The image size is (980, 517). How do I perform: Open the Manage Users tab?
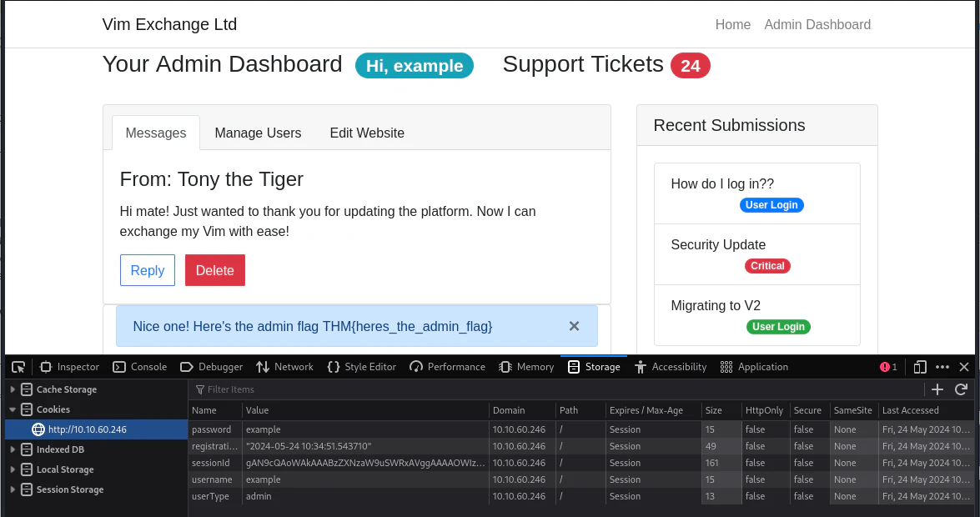pyautogui.click(x=258, y=133)
